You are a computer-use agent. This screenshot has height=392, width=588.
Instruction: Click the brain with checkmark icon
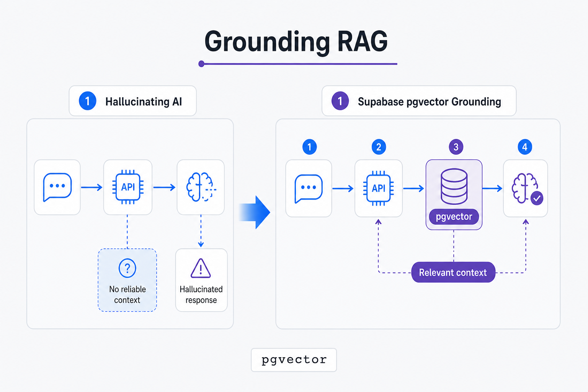(x=527, y=189)
